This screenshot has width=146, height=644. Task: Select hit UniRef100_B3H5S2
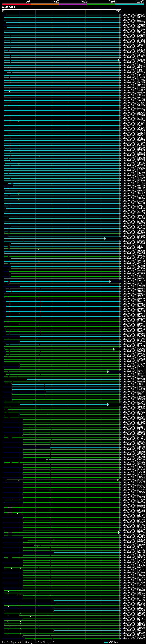(x=134, y=249)
